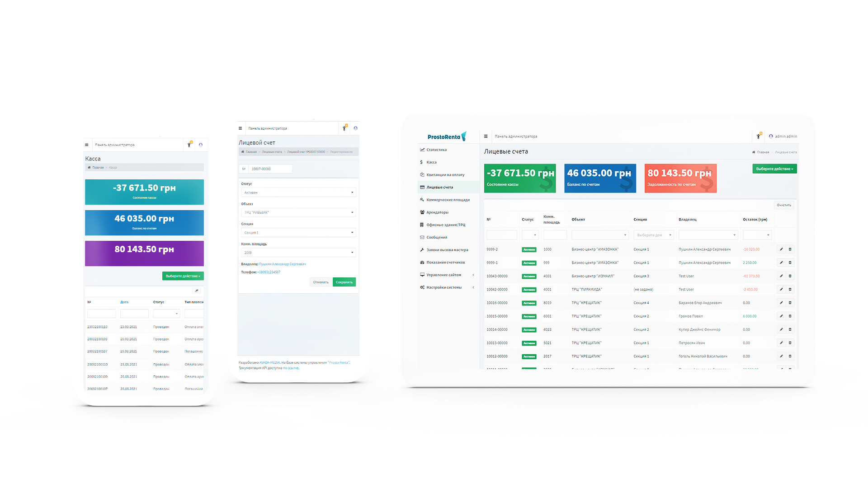The width and height of the screenshot is (868, 488).
Task: Click the tablet's hamburger menu icon
Action: pyautogui.click(x=486, y=136)
